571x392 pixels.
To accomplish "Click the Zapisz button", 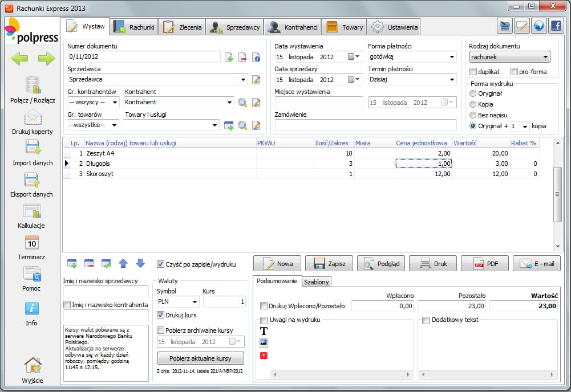I will coord(329,264).
